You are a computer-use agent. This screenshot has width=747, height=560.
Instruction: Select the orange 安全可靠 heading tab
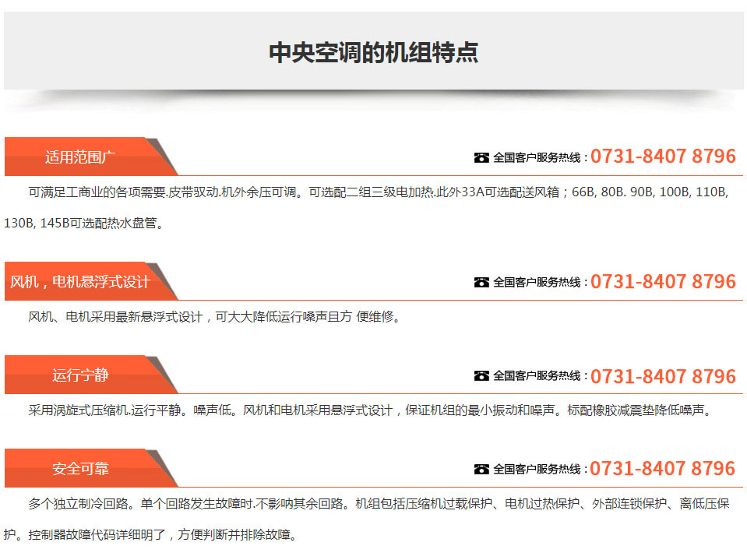pyautogui.click(x=80, y=469)
